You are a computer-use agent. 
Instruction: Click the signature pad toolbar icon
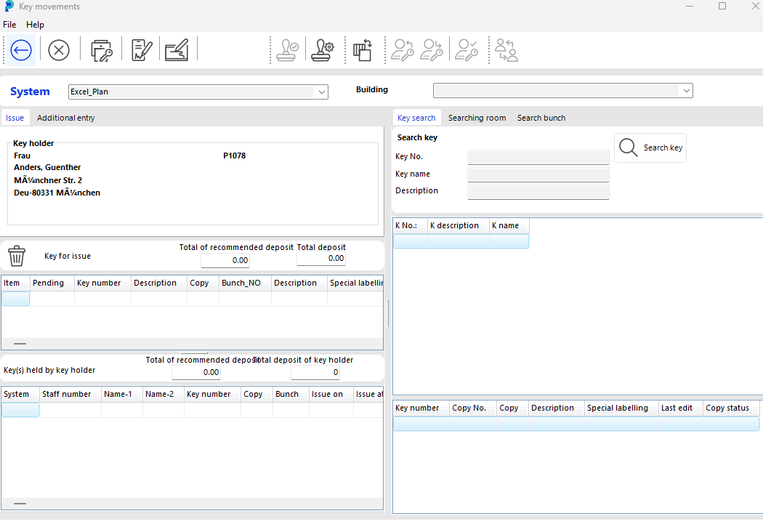coord(177,50)
